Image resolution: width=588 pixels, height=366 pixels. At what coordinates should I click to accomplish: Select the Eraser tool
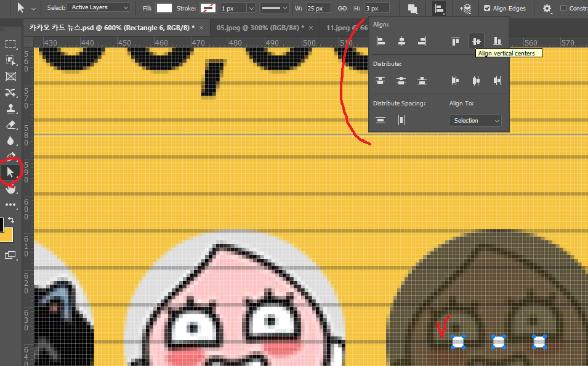point(10,125)
